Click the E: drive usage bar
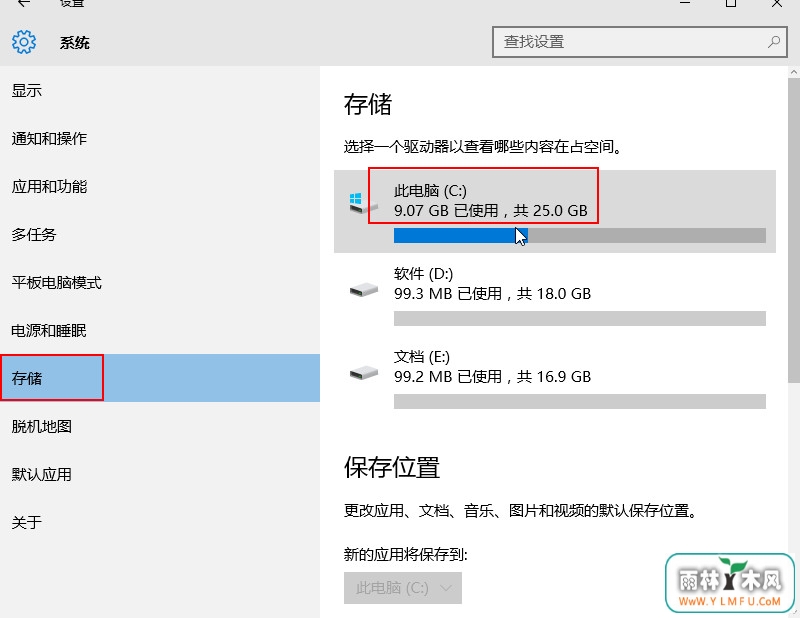 tap(580, 401)
